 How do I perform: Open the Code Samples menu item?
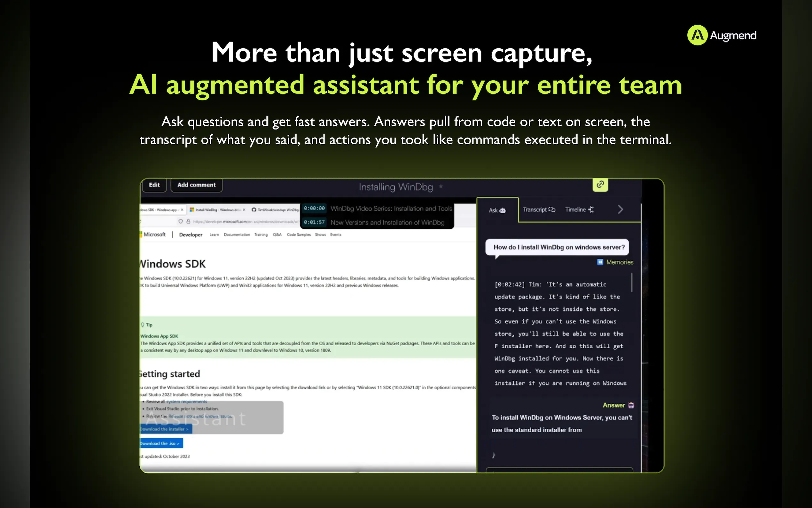click(x=299, y=234)
